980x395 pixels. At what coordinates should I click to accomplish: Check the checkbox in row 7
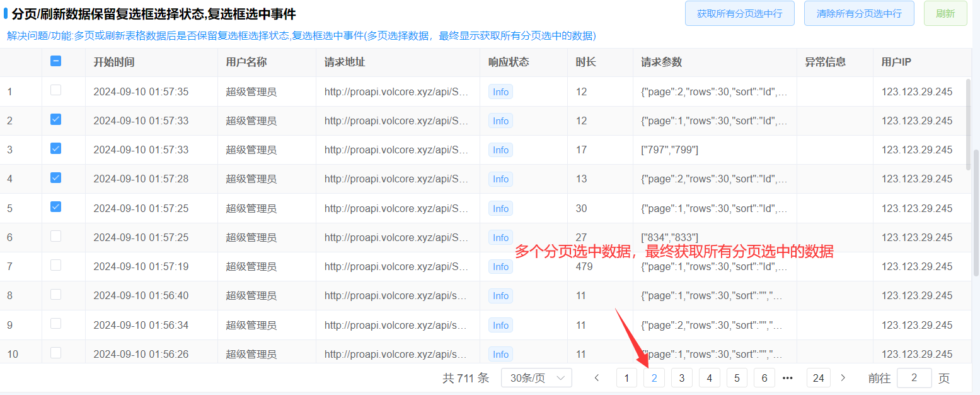[55, 265]
